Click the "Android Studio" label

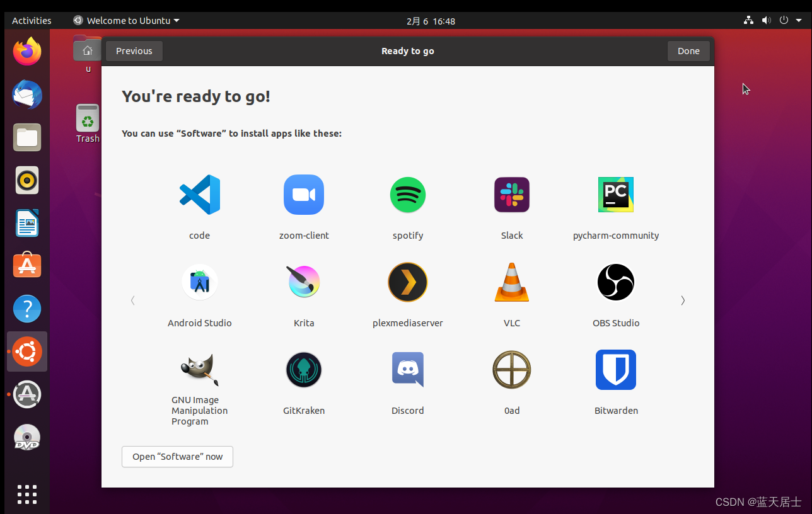pos(200,323)
